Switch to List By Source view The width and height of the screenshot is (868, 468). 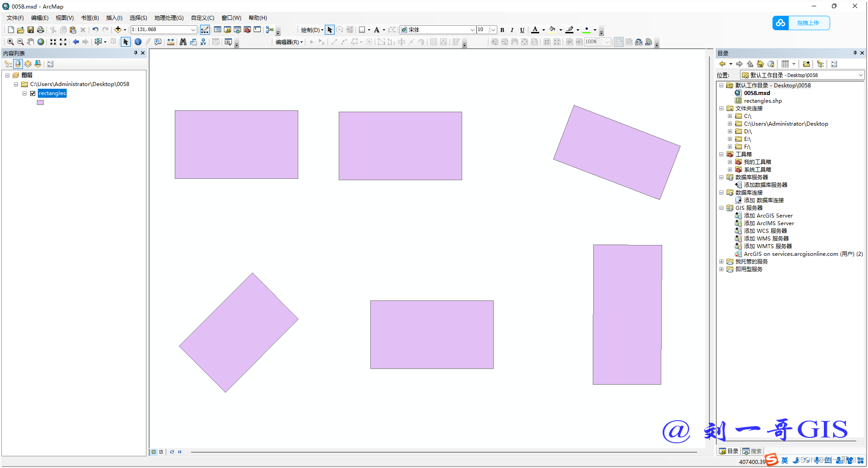pos(18,64)
